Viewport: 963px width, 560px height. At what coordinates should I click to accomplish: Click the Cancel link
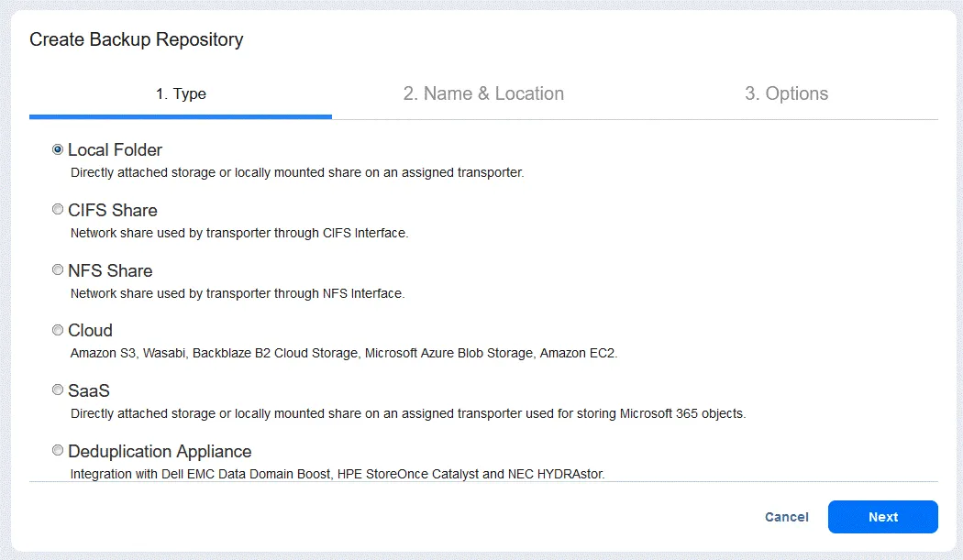point(787,517)
